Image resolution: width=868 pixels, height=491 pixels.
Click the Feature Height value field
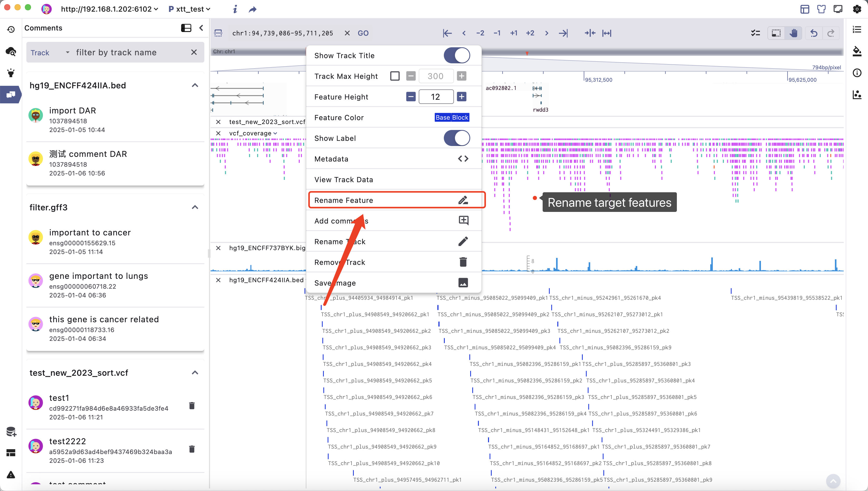pyautogui.click(x=436, y=97)
